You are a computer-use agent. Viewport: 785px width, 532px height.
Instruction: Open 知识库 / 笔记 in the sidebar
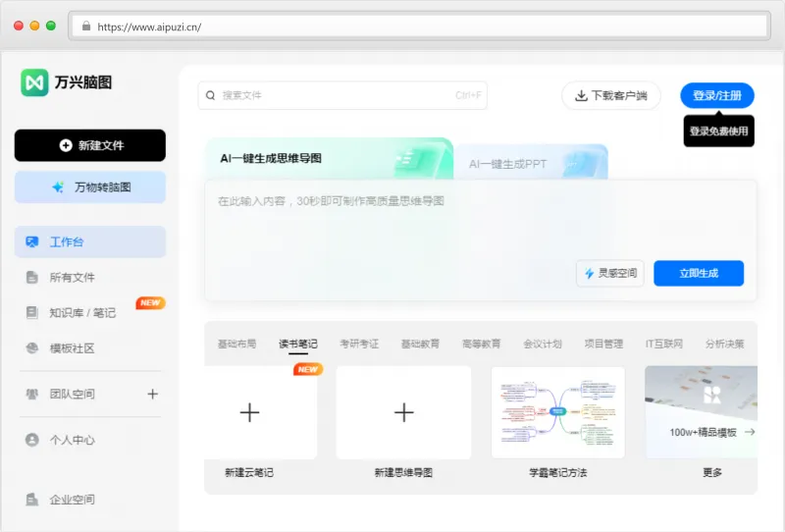(90, 312)
